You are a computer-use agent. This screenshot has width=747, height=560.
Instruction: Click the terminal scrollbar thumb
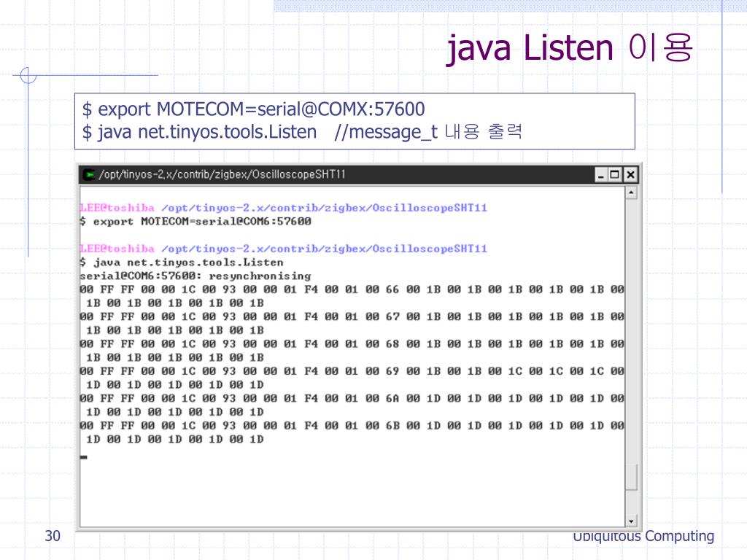click(631, 477)
